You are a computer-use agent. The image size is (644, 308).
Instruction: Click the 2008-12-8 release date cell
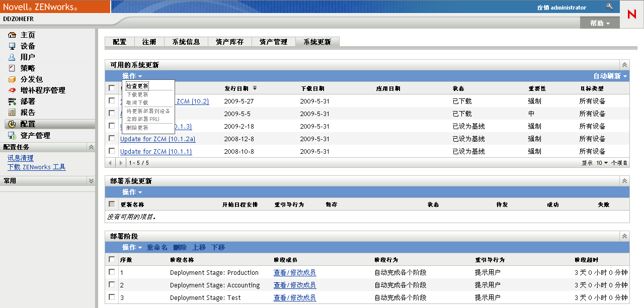pyautogui.click(x=239, y=139)
